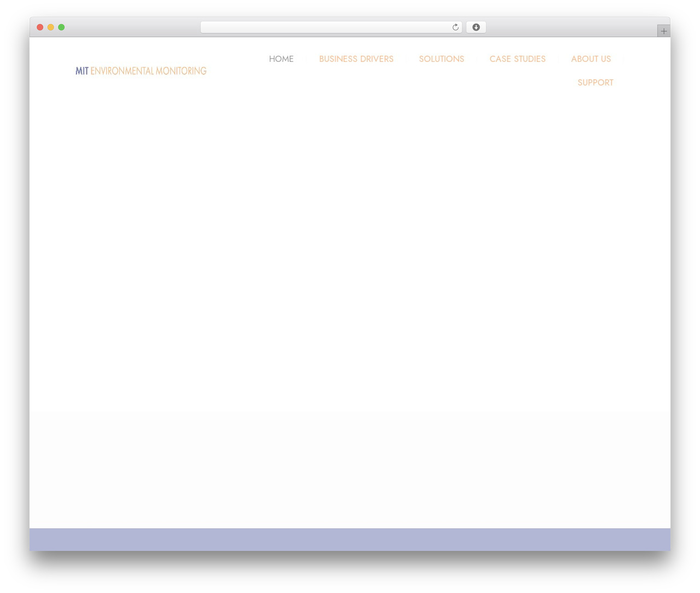Click the MIT Environmental Monitoring logo
The height and width of the screenshot is (593, 700).
click(x=141, y=71)
